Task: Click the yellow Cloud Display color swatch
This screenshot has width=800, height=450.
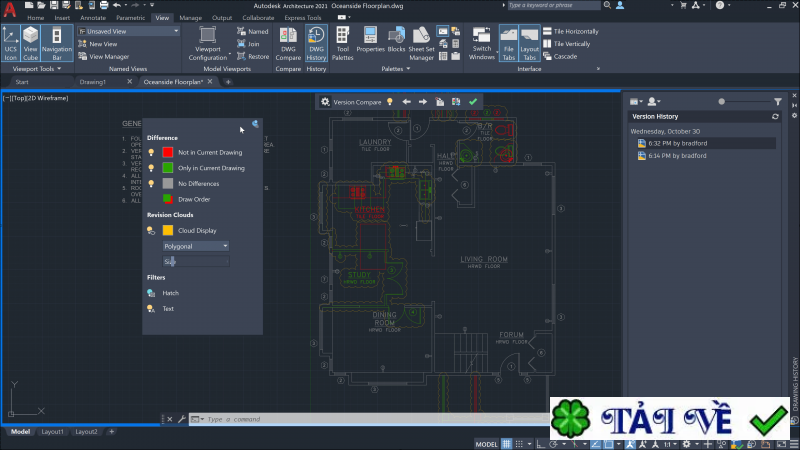Action: pyautogui.click(x=168, y=230)
